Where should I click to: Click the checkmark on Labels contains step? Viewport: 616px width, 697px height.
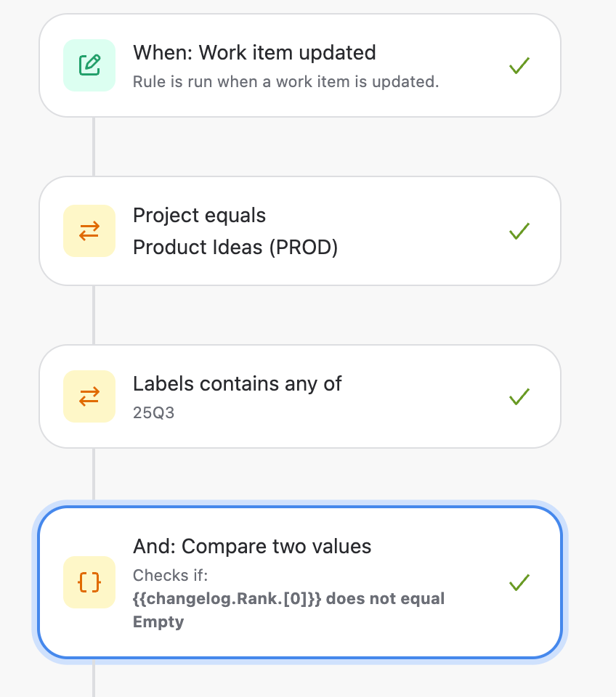(x=519, y=396)
